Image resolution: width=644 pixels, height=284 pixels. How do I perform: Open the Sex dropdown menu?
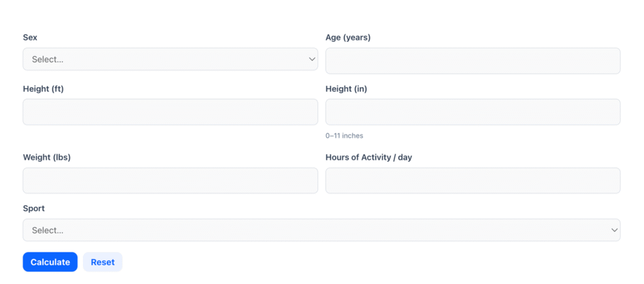click(170, 59)
